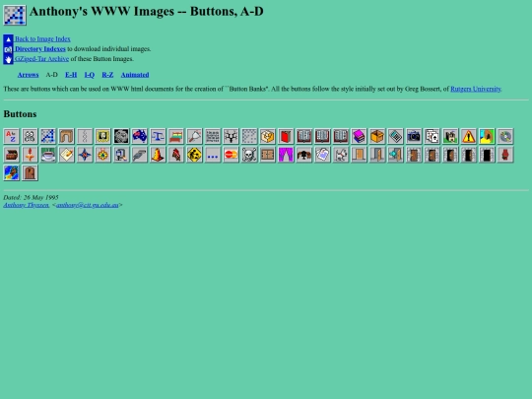Open the Animated buttons page

pyautogui.click(x=135, y=75)
